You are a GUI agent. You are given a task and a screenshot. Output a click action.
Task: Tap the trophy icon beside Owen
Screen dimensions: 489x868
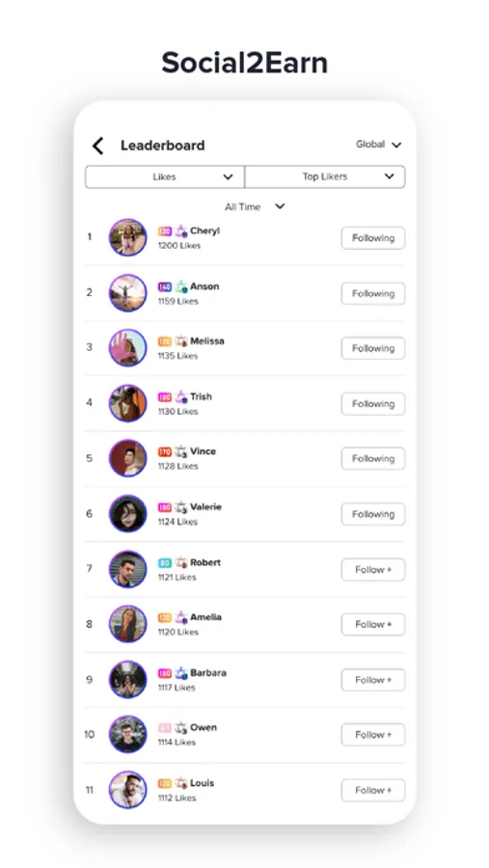pos(181,728)
